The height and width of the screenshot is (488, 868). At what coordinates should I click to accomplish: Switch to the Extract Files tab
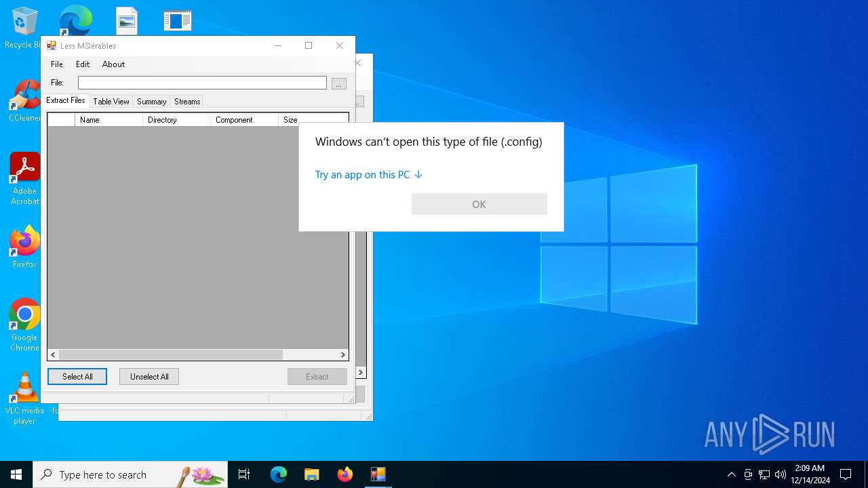coord(66,100)
